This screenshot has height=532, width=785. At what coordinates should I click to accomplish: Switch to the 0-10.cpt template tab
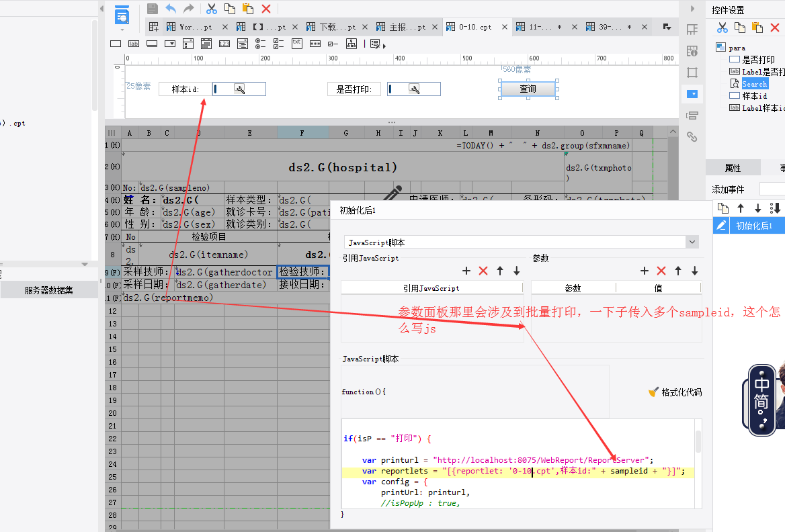pyautogui.click(x=475, y=27)
